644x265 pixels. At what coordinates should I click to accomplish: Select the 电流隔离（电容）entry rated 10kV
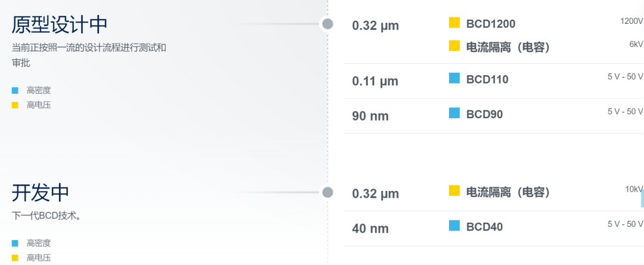tap(507, 192)
